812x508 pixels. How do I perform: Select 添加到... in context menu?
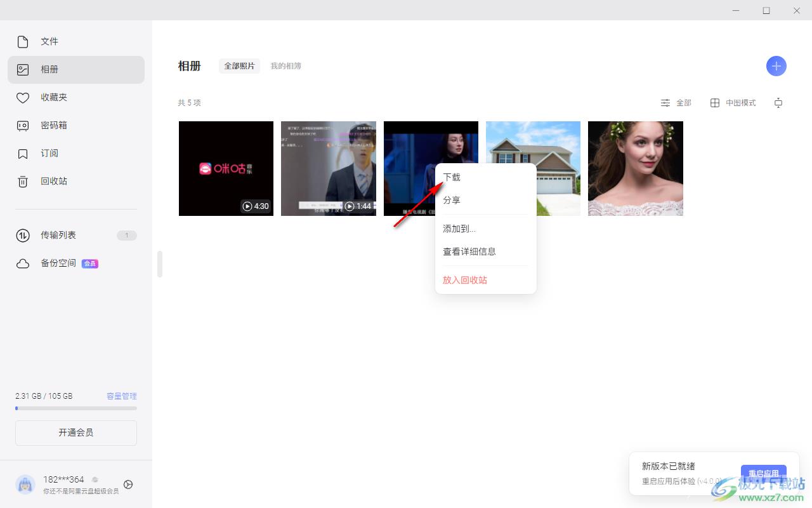coord(486,229)
